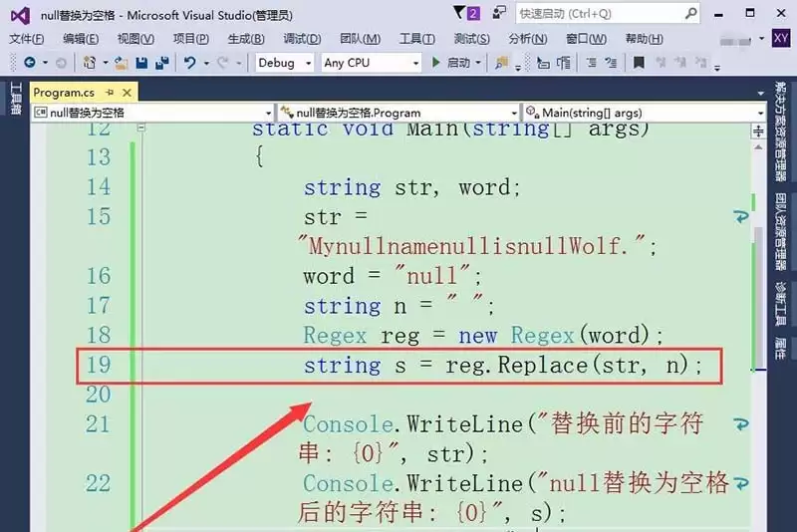Screen dimensions: 797x532
Task: Open the 编辑(E) menu
Action: pos(81,39)
